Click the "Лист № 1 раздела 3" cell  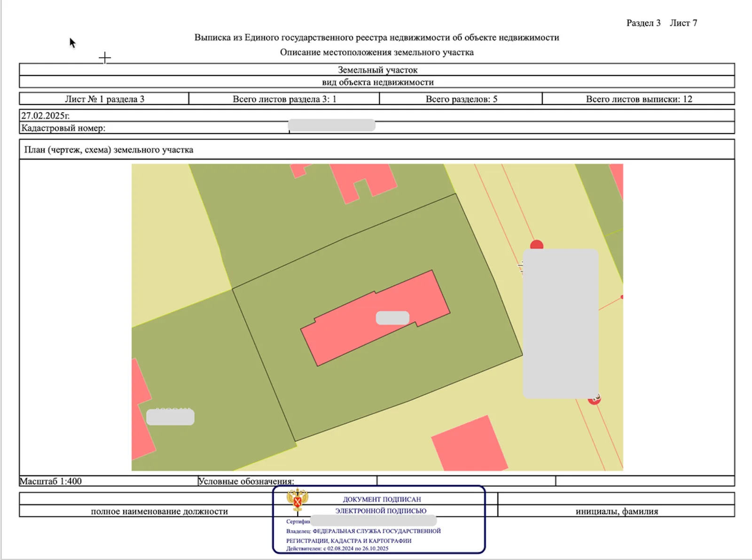104,99
